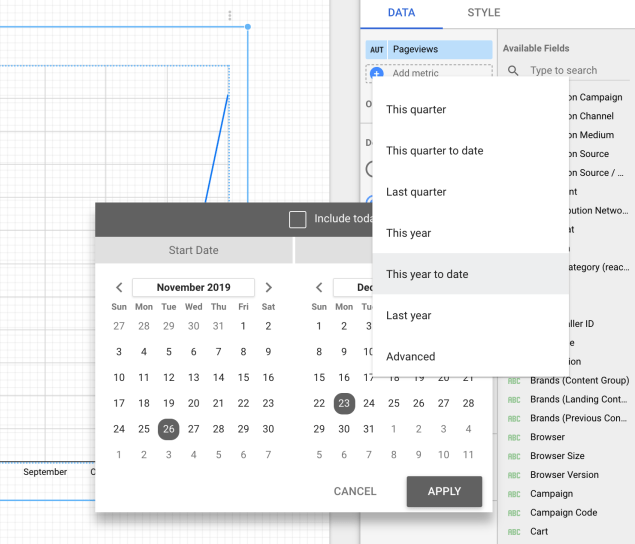The height and width of the screenshot is (544, 635).
Task: Choose This quarter to date option
Action: click(471, 151)
